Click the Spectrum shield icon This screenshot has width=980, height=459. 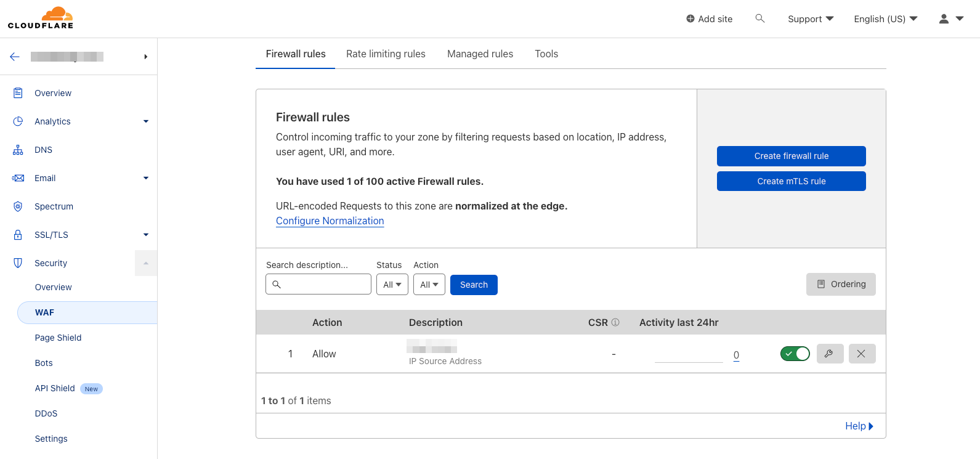[x=18, y=206]
